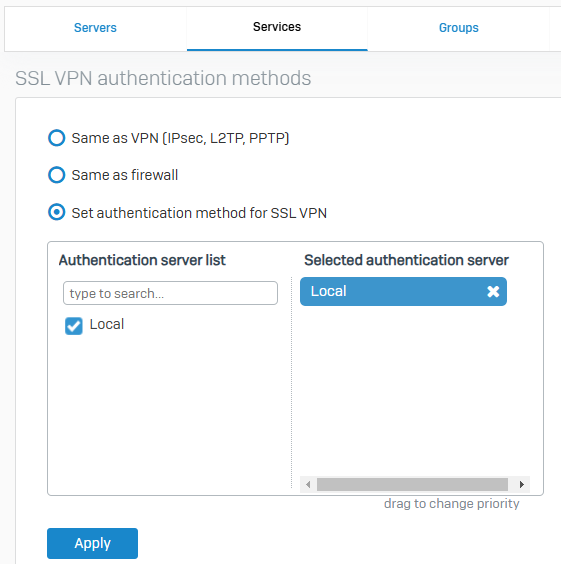Screen dimensions: 561x564
Task: Remove Local from selected authentication servers
Action: pyautogui.click(x=493, y=291)
